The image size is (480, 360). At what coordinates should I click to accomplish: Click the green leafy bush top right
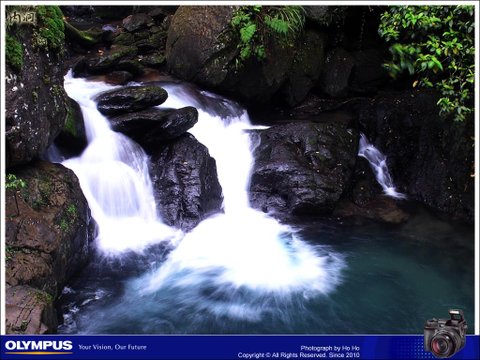[x=428, y=57]
